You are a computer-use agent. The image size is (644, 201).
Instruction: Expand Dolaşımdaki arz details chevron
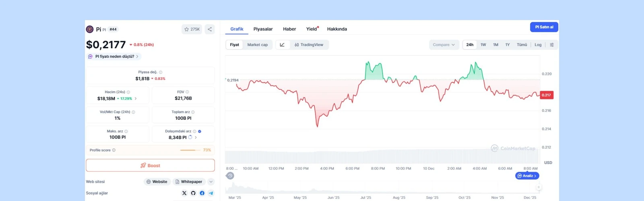coord(196,137)
